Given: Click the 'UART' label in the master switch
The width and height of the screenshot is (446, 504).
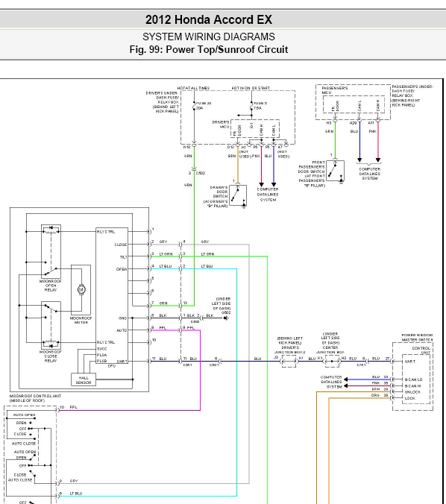Looking at the screenshot, I should 409,362.
